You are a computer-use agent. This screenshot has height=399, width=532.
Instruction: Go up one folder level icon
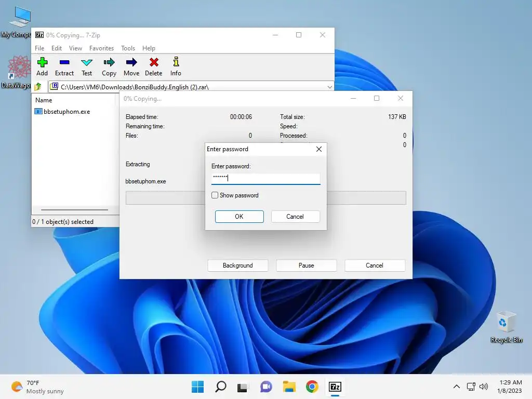[x=38, y=87]
